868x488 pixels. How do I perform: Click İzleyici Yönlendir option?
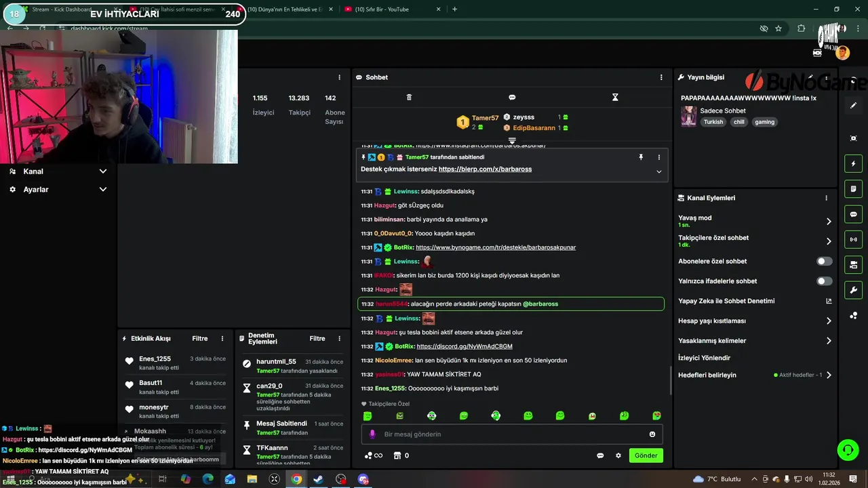coord(705,358)
